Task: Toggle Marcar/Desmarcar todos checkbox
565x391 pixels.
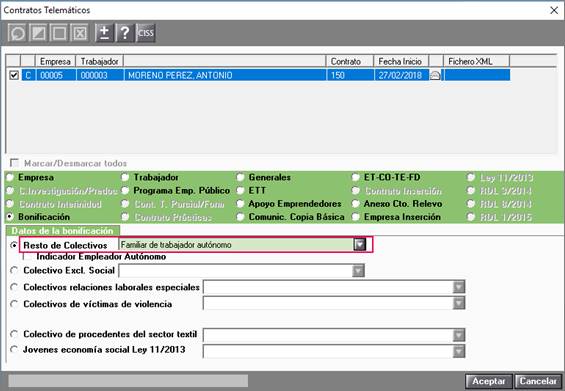Action: 14,163
